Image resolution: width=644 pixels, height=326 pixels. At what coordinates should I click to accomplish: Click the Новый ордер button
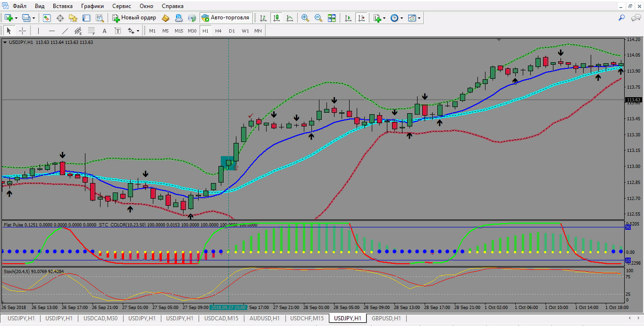(x=134, y=18)
